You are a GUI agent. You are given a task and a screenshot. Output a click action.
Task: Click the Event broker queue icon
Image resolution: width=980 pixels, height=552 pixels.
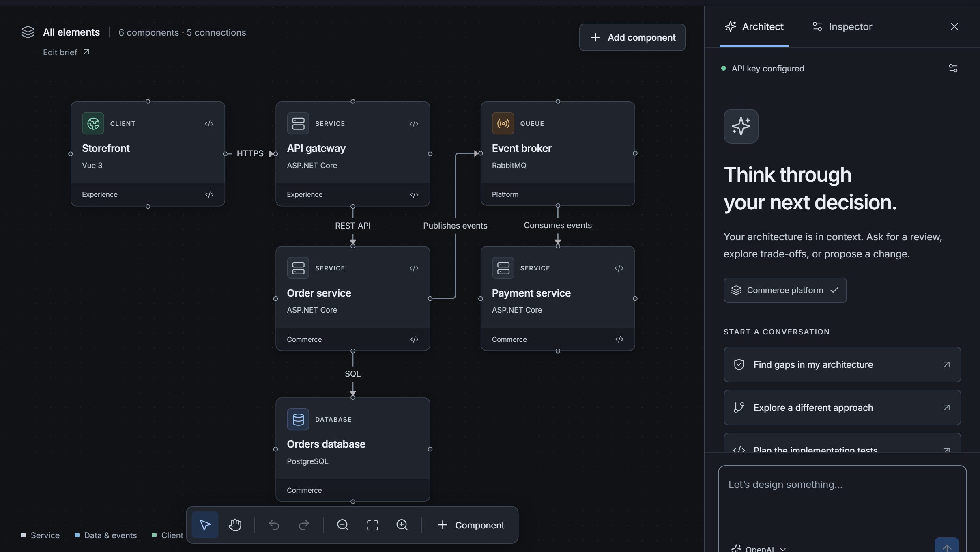coord(503,123)
